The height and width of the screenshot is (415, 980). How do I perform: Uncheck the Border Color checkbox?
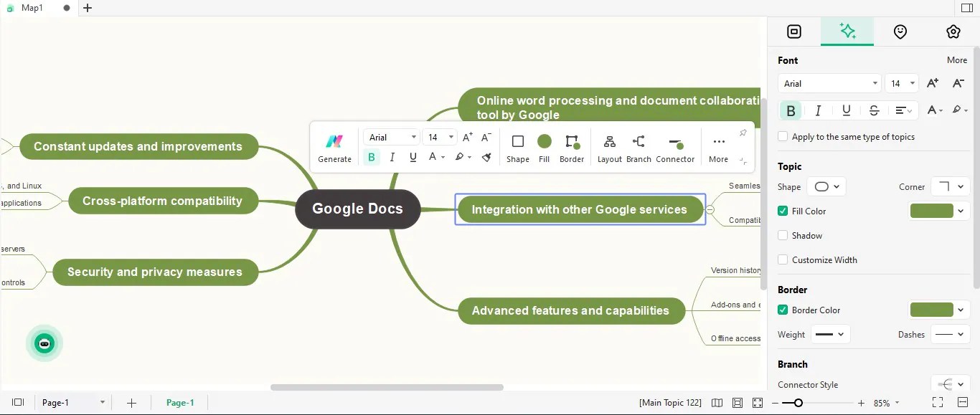point(783,310)
